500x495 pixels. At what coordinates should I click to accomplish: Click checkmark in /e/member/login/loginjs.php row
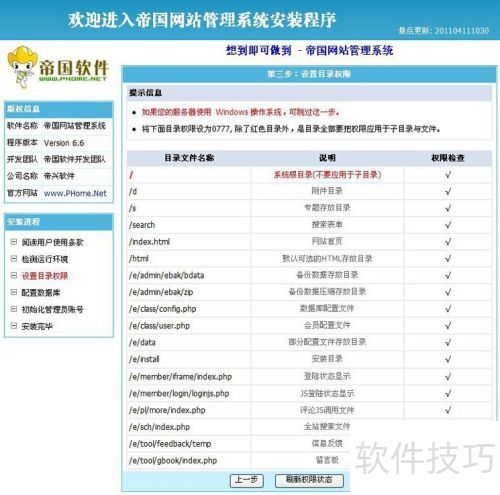point(448,393)
